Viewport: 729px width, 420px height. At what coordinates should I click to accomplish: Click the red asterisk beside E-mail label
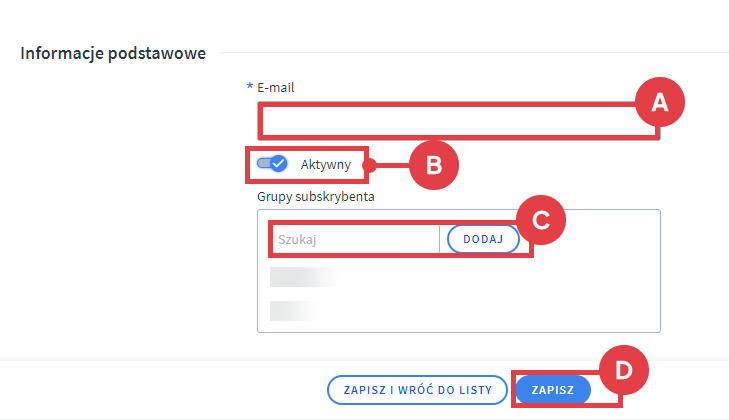(x=250, y=87)
